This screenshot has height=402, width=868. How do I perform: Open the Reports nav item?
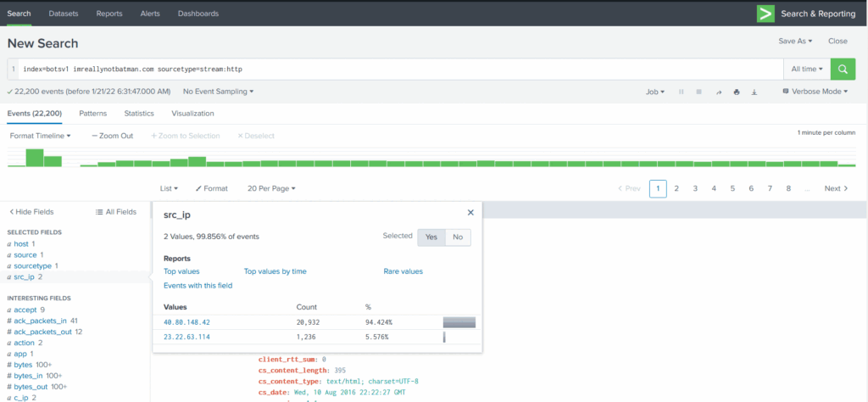109,14
